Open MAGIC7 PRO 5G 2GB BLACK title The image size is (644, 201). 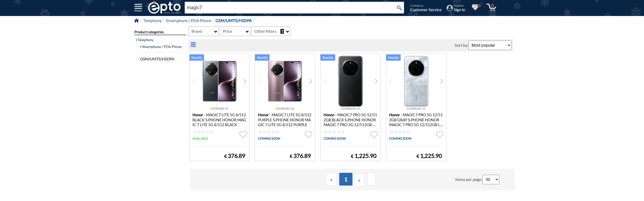(x=350, y=120)
